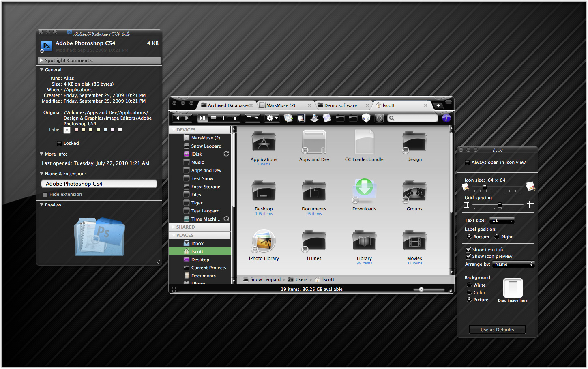Screen dimensions: 588x369
Task: Click the Adobe Photoshop CS4 name field
Action: (x=99, y=184)
